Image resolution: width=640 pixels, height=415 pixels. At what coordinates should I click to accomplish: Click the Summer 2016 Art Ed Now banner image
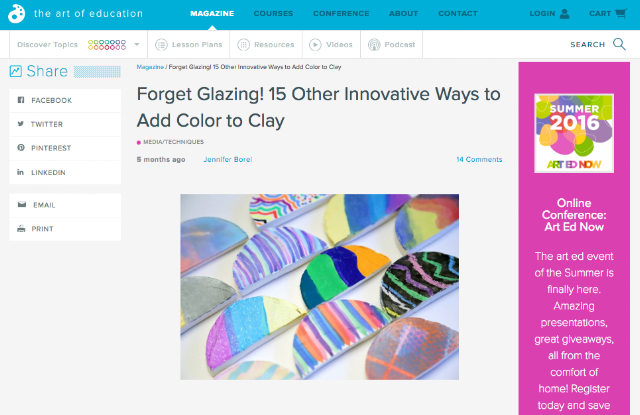(x=574, y=133)
